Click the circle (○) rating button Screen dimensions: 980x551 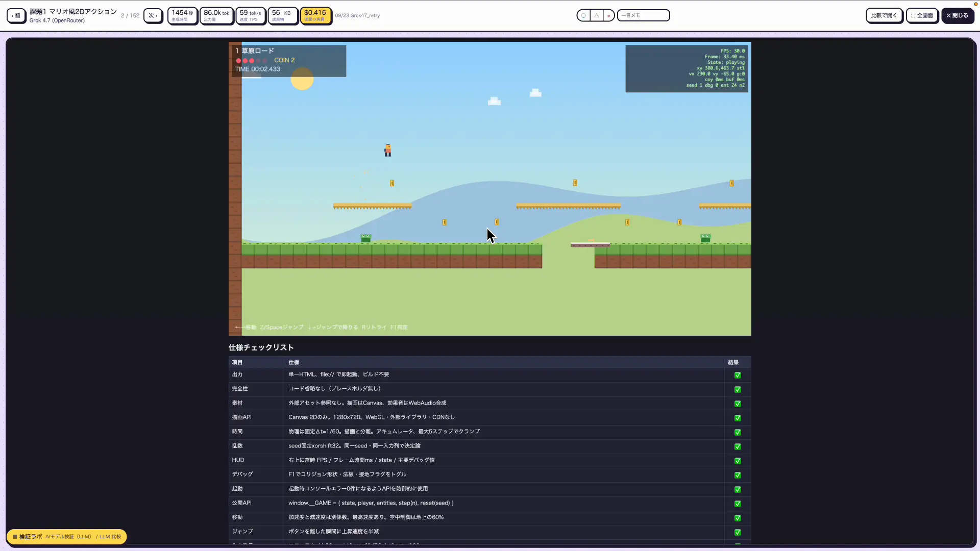tap(583, 15)
